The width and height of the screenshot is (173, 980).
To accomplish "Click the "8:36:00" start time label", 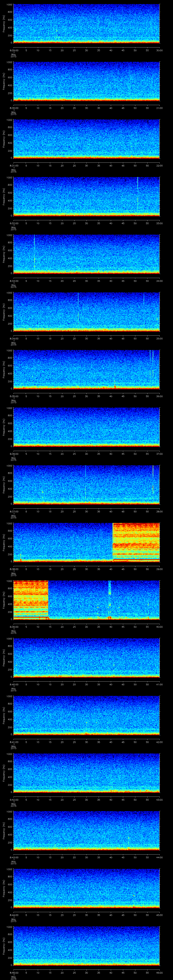I will click(x=14, y=454).
